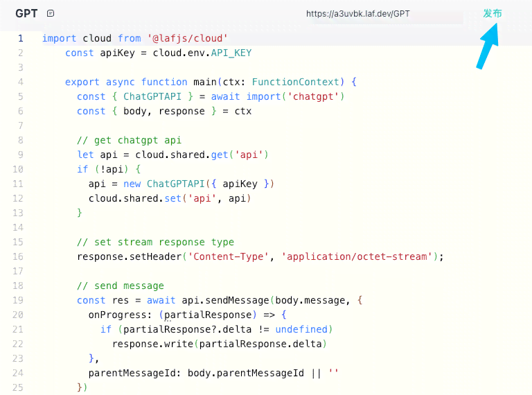532x395 pixels.
Task: Click the '// get chatgpt api' comment
Action: [129, 141]
